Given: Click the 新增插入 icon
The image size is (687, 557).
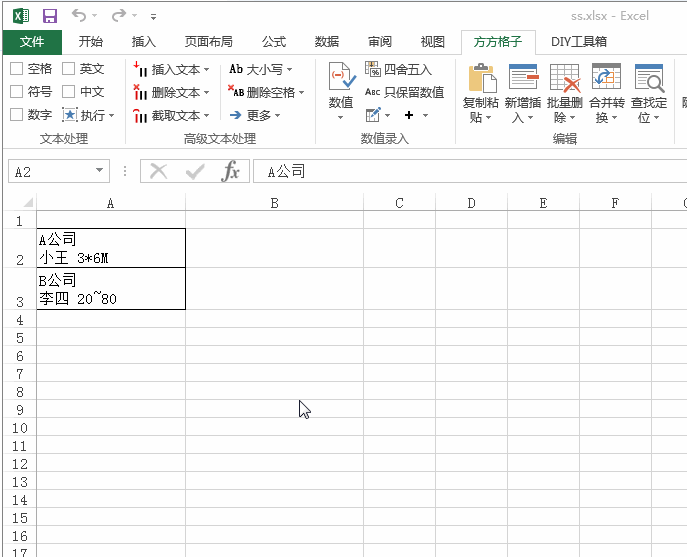Looking at the screenshot, I should (x=523, y=77).
